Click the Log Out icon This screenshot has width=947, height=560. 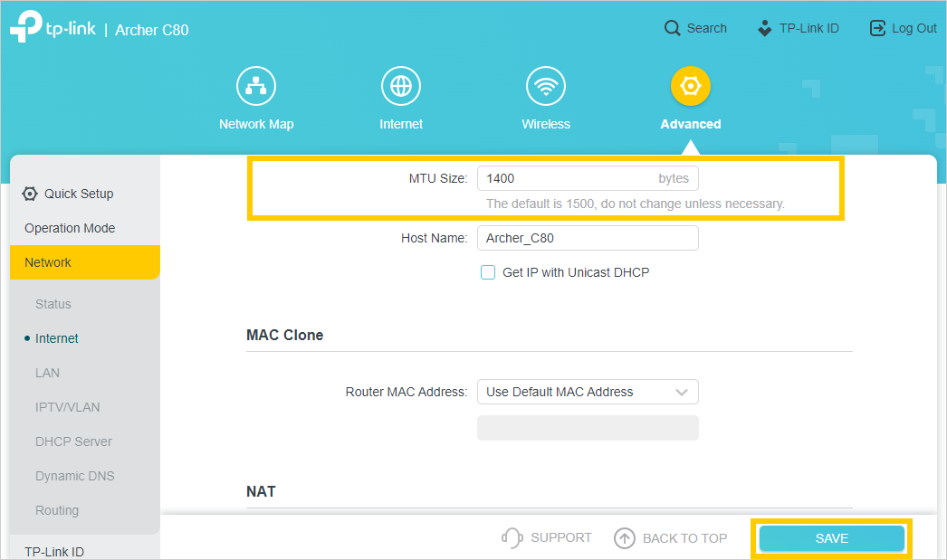(877, 28)
